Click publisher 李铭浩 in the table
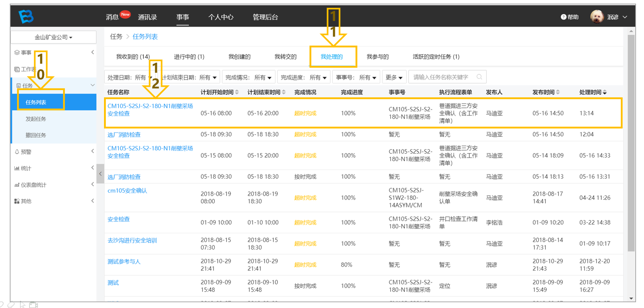 coord(494,222)
